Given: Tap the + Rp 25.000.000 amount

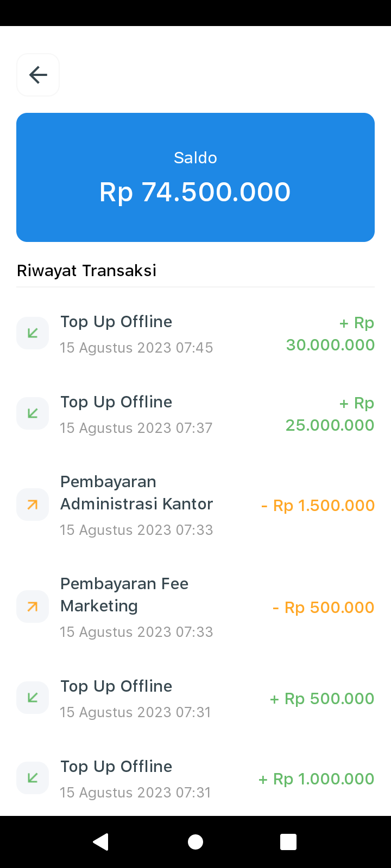Looking at the screenshot, I should 330,414.
